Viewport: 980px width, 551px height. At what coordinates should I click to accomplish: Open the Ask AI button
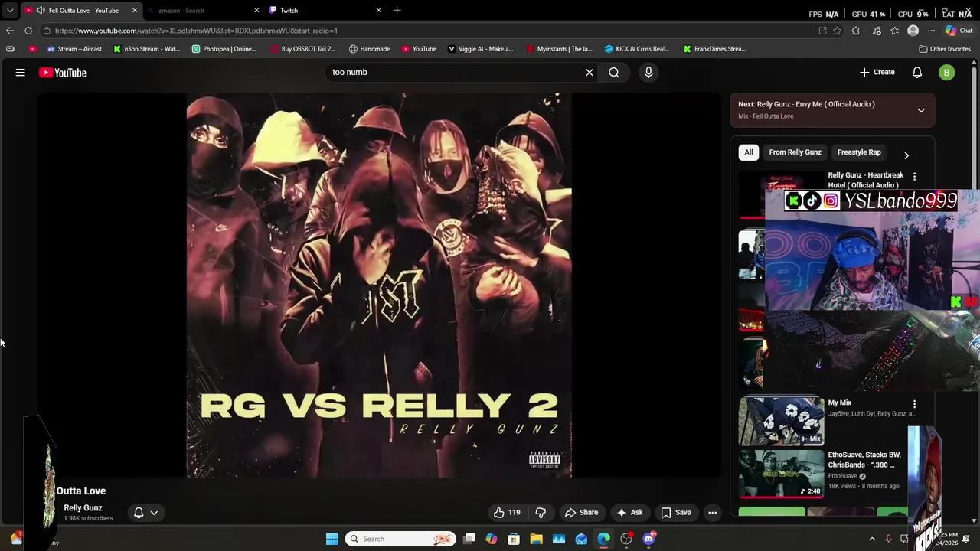tap(629, 513)
